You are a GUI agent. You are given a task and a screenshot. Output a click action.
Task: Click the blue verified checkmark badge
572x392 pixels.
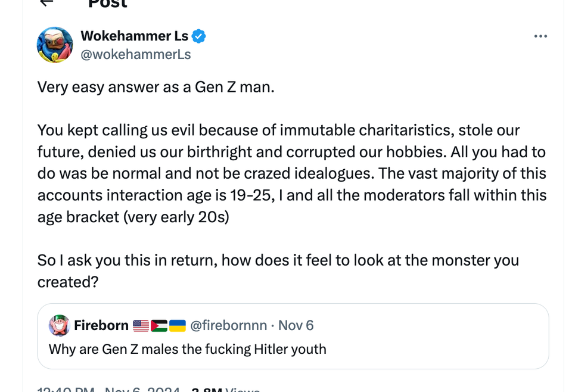199,36
